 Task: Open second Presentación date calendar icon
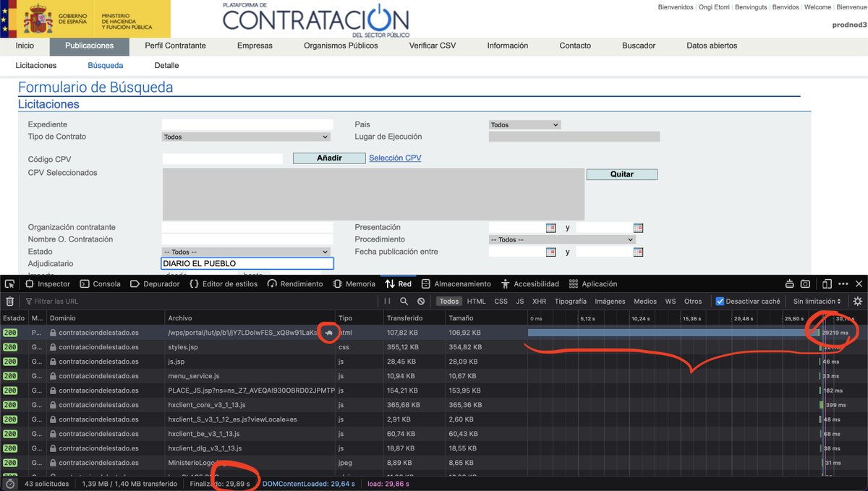click(638, 228)
